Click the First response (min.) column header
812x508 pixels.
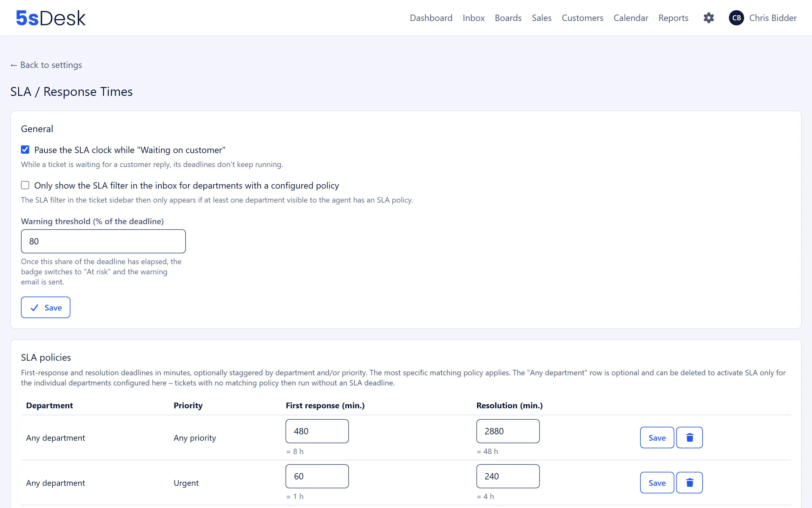pos(325,405)
